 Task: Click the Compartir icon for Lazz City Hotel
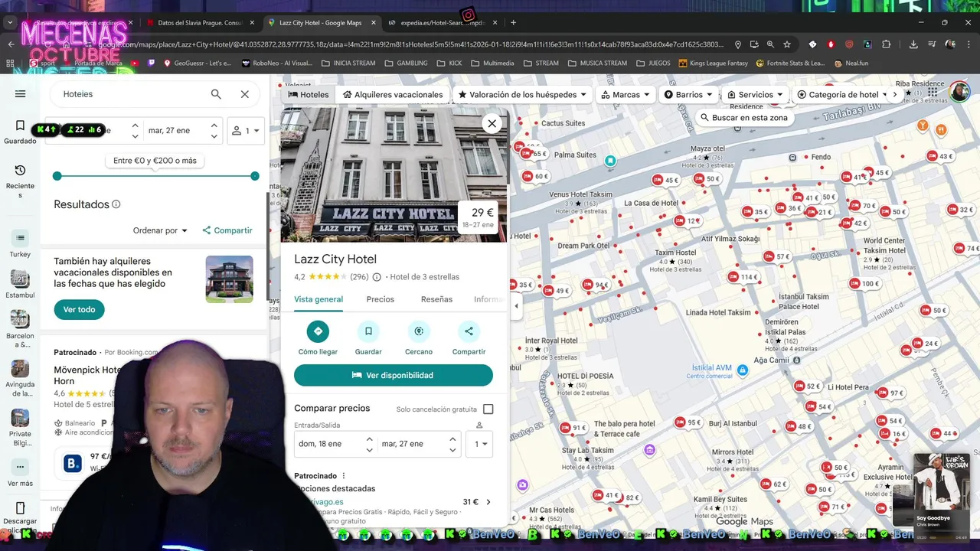point(469,331)
